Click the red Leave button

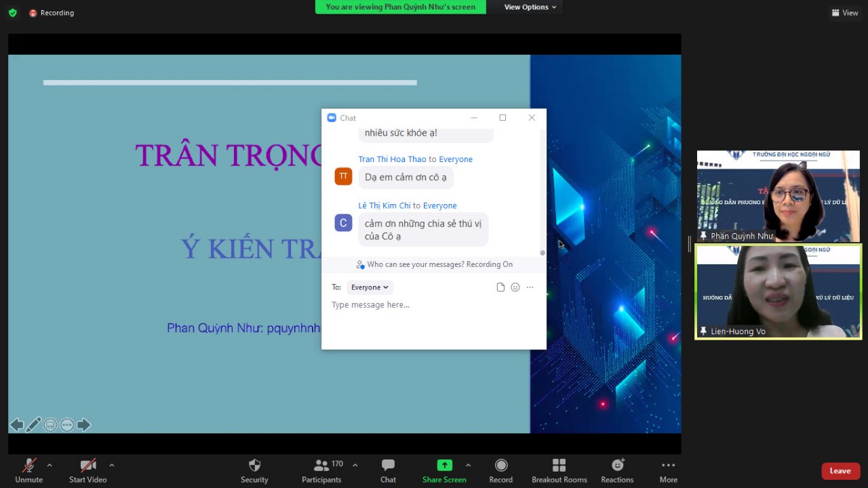[840, 471]
